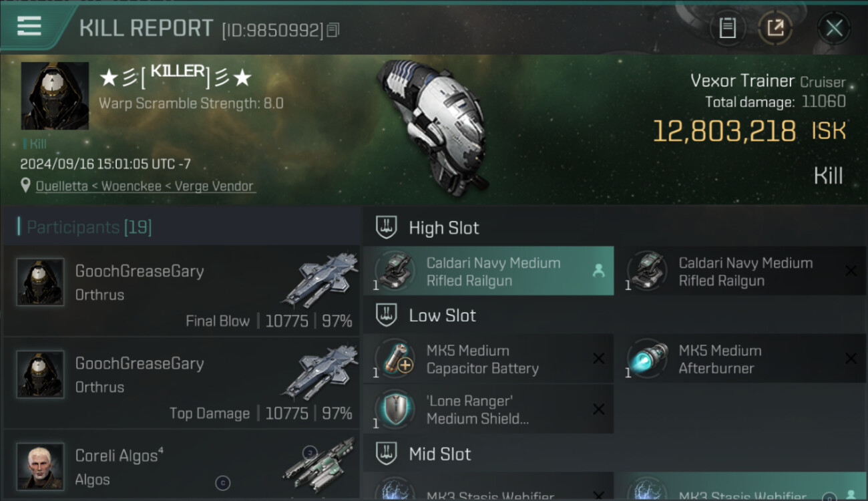
Task: Open the hamburger main menu
Action: 29,27
